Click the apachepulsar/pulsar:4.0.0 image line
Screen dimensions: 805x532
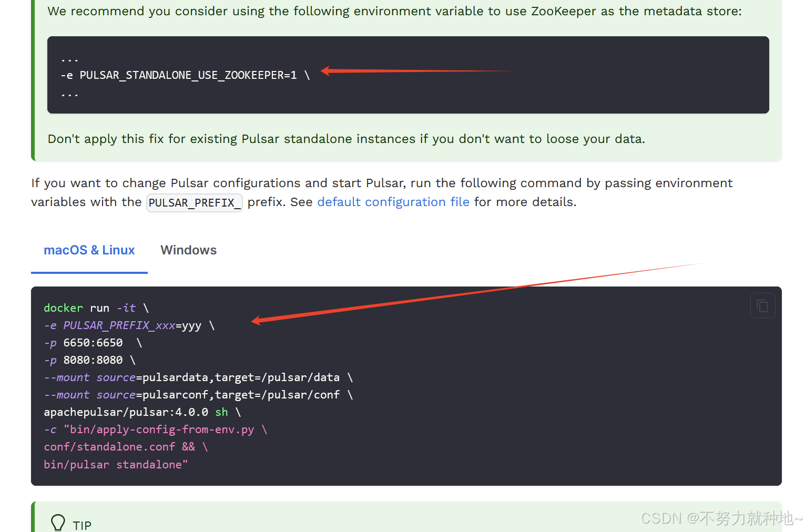(x=141, y=412)
